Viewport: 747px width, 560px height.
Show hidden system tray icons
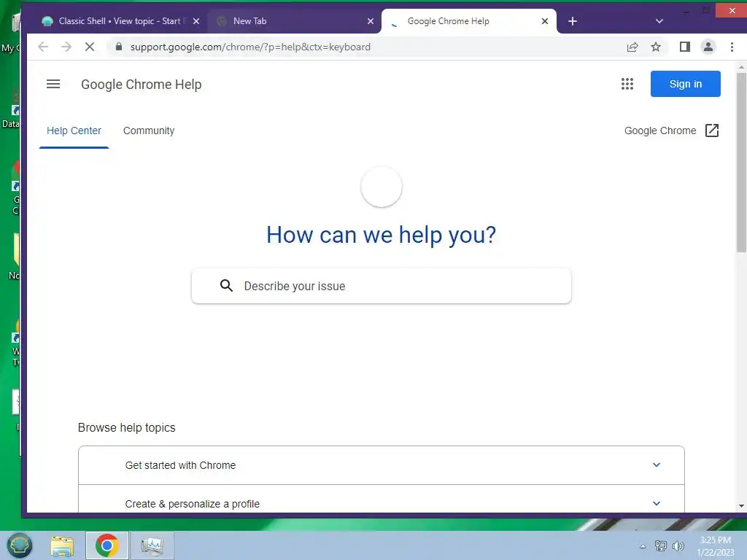[643, 546]
